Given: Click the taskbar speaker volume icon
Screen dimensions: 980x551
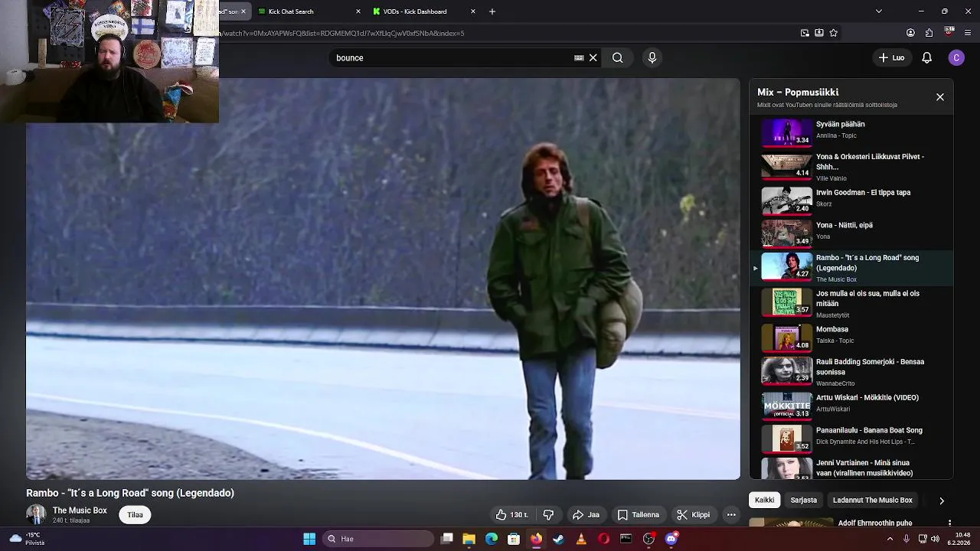Looking at the screenshot, I should point(935,539).
